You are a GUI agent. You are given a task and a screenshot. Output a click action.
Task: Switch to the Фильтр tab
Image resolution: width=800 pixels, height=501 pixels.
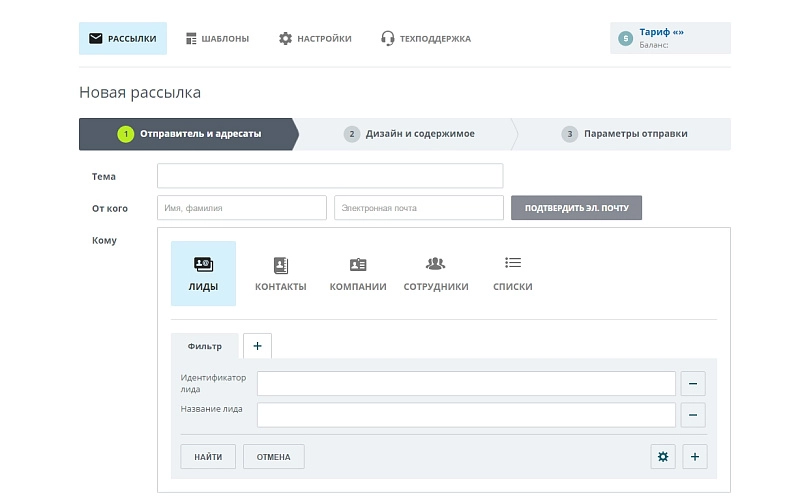click(205, 346)
